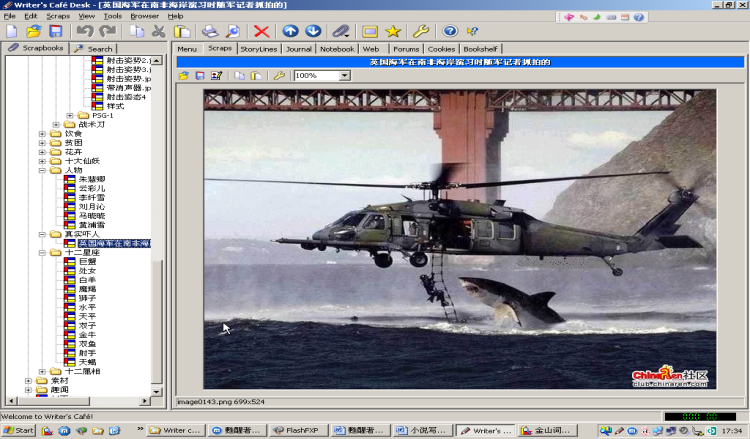The image size is (750, 439).
Task: Click the blue Move Up arrow icon
Action: 290,32
